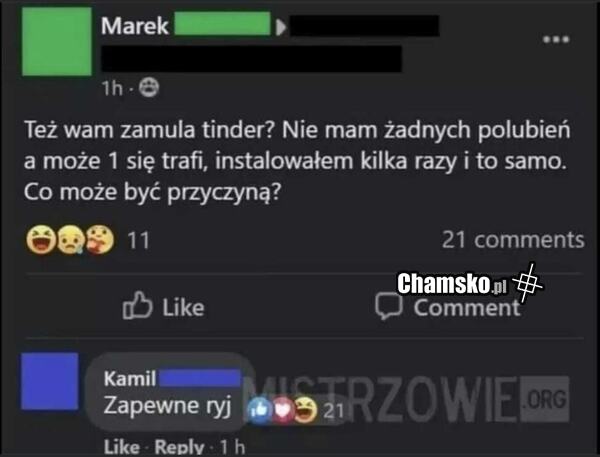This screenshot has width=600, height=457.
Task: Click the 21 reactions count on comment
Action: (x=333, y=411)
